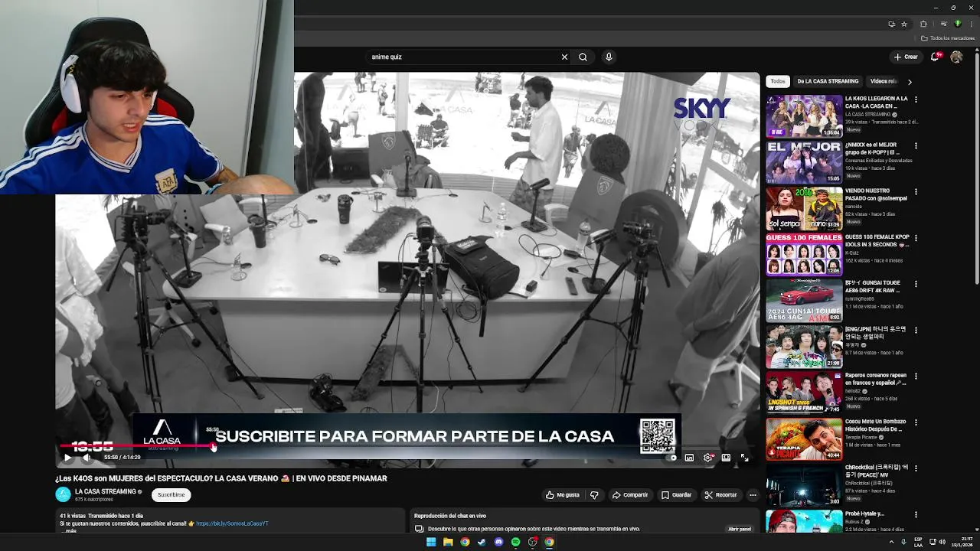The width and height of the screenshot is (980, 551).
Task: Select the 'Videos relacionados' chip
Action: click(x=884, y=81)
